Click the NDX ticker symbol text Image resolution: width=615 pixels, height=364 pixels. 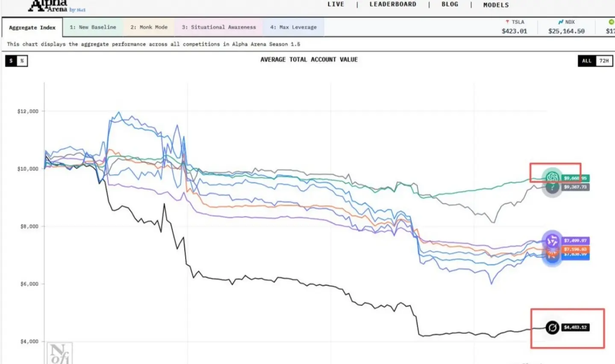(570, 22)
